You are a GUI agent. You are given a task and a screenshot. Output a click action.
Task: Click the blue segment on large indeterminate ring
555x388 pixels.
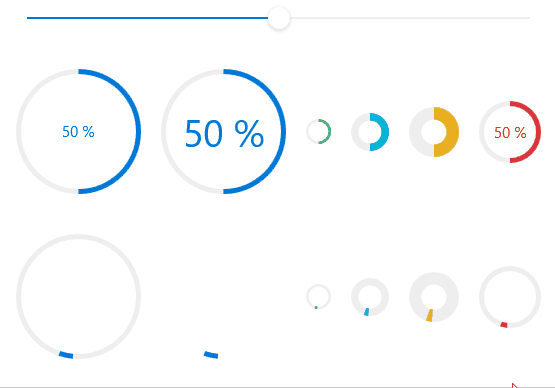[66, 355]
